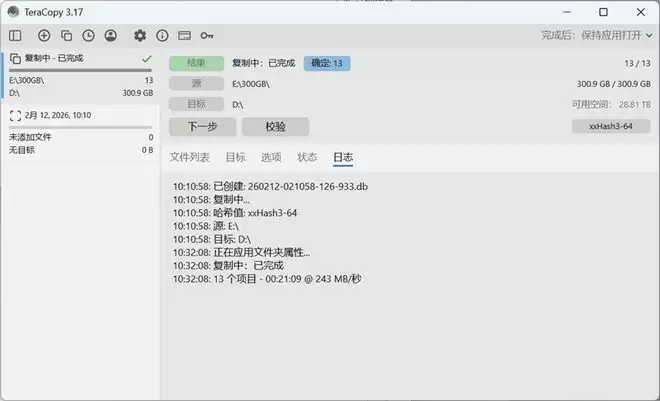Click the dashed square icon beside 2月 12

[x=15, y=116]
